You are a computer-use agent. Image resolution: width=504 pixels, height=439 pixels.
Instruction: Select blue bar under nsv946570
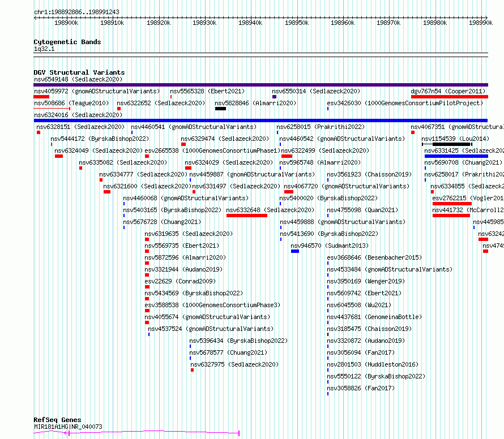pyautogui.click(x=295, y=251)
